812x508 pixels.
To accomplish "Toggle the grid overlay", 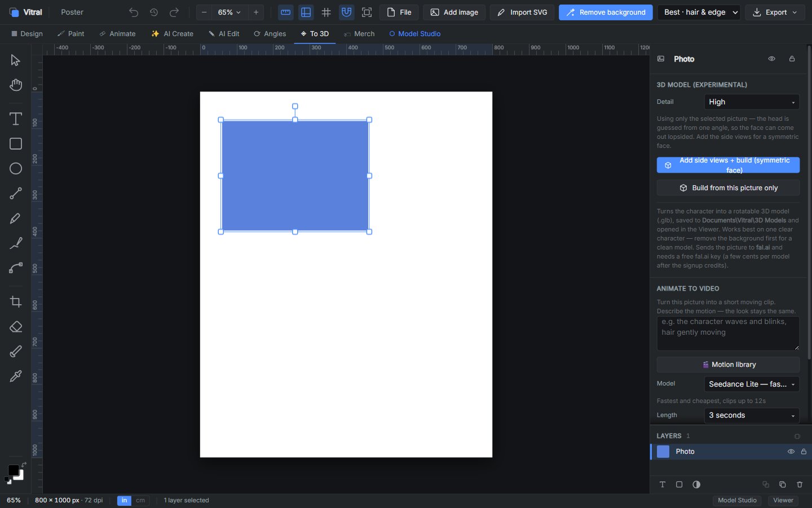I will 326,12.
